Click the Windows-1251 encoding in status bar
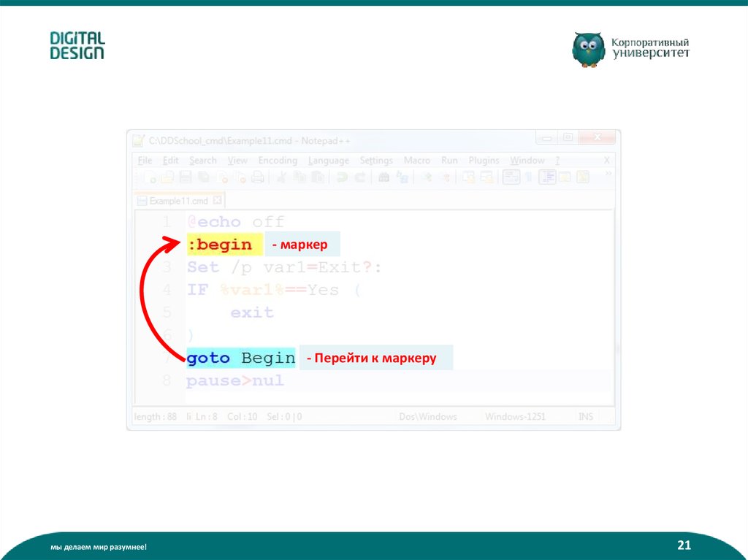Viewport: 748px width, 560px height. [x=515, y=417]
